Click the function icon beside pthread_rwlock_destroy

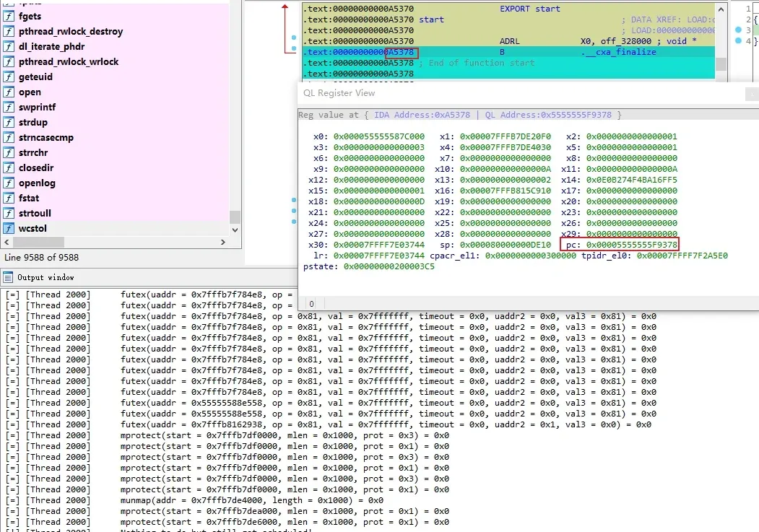click(8, 32)
